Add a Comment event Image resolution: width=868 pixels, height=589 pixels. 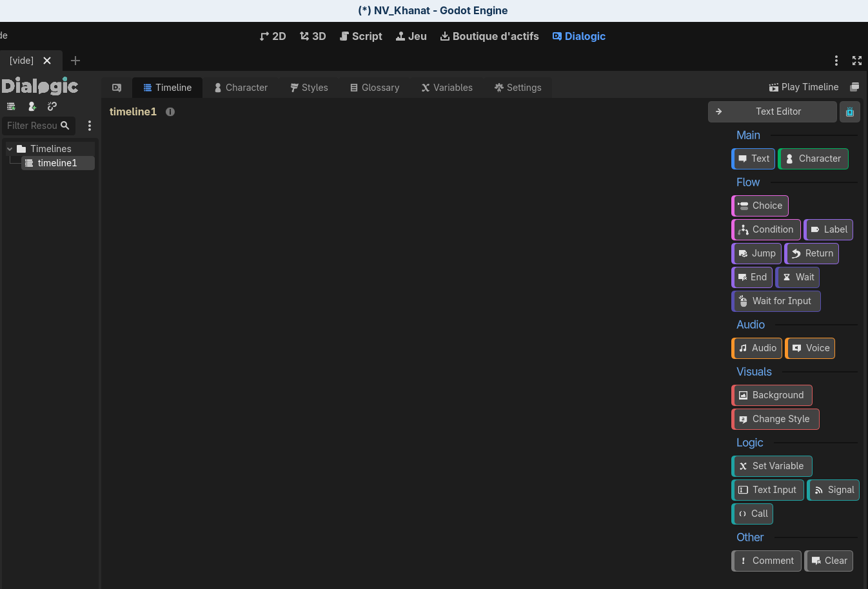click(766, 561)
